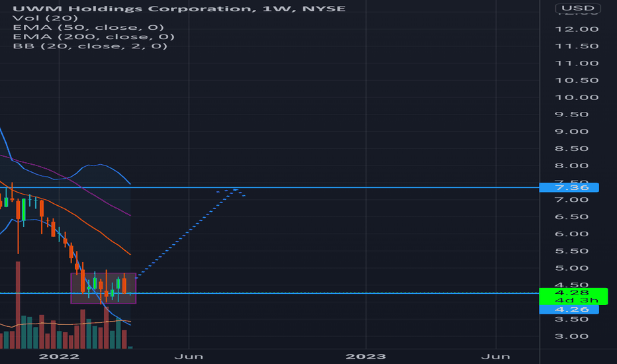Click the 2022 time axis label
Screen dimensions: 617x364
(59, 357)
